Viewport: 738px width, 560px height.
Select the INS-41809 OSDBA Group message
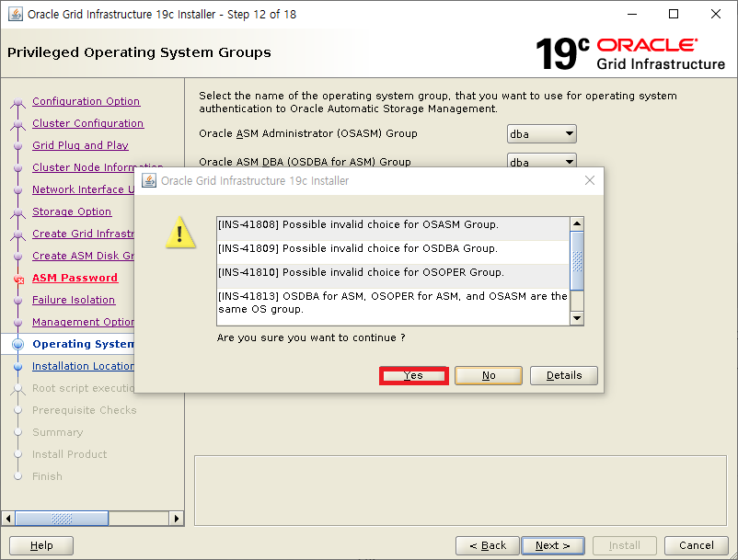393,253
